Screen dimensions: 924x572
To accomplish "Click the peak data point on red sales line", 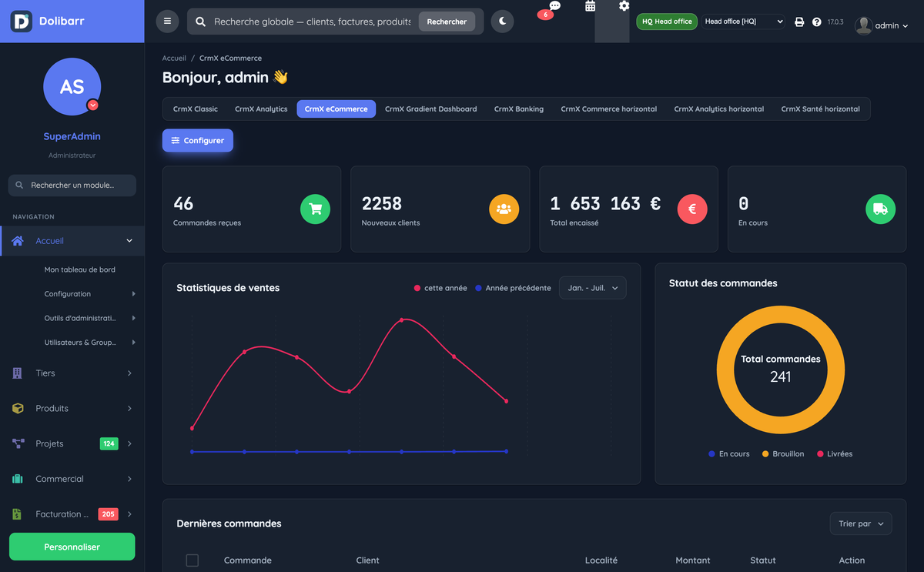I will (401, 319).
